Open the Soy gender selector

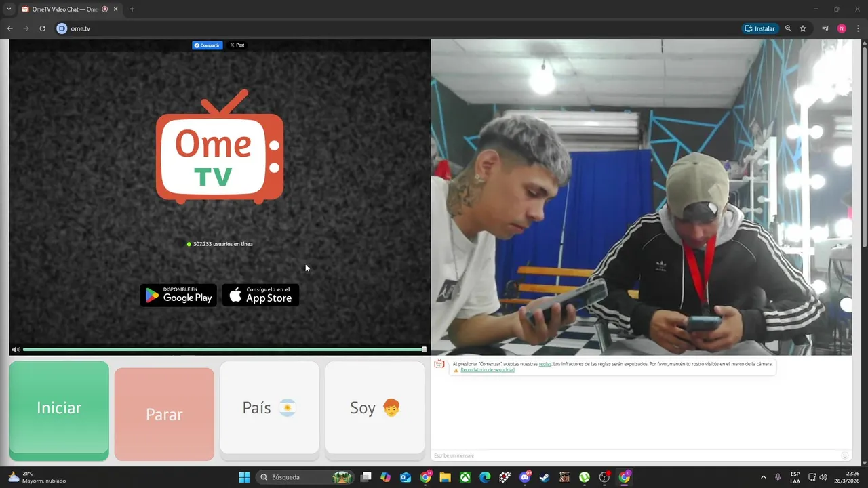[375, 408]
